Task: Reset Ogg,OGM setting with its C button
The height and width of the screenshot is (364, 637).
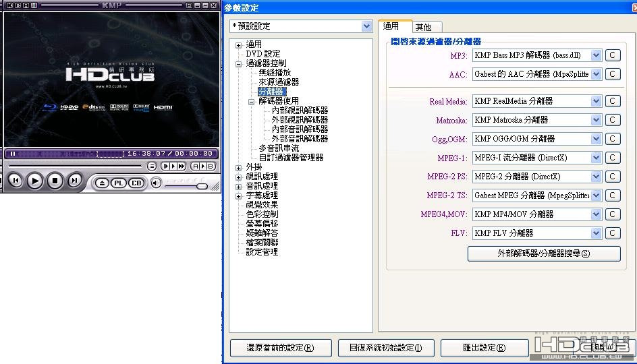Action: click(x=613, y=139)
